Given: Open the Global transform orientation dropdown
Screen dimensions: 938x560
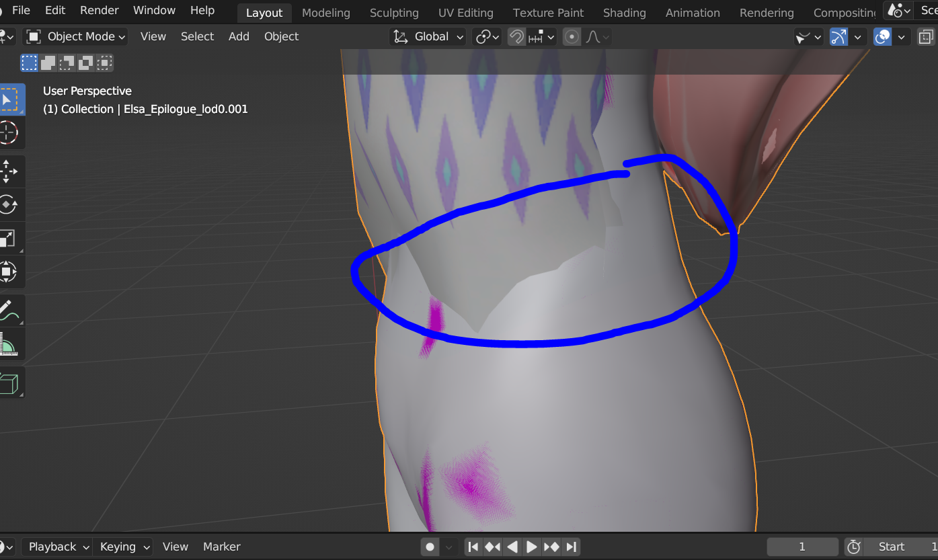Looking at the screenshot, I should pyautogui.click(x=428, y=37).
